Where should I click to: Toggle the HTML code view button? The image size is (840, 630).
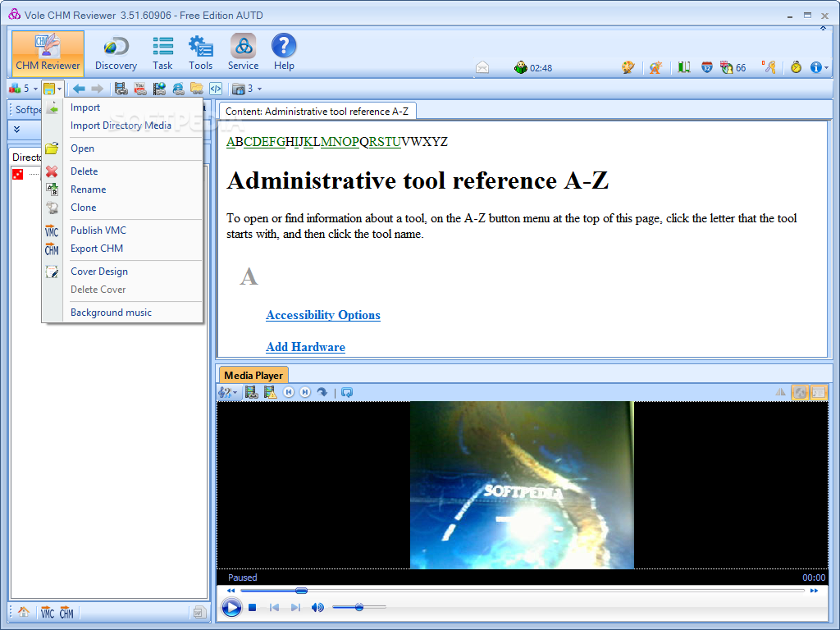click(x=216, y=89)
